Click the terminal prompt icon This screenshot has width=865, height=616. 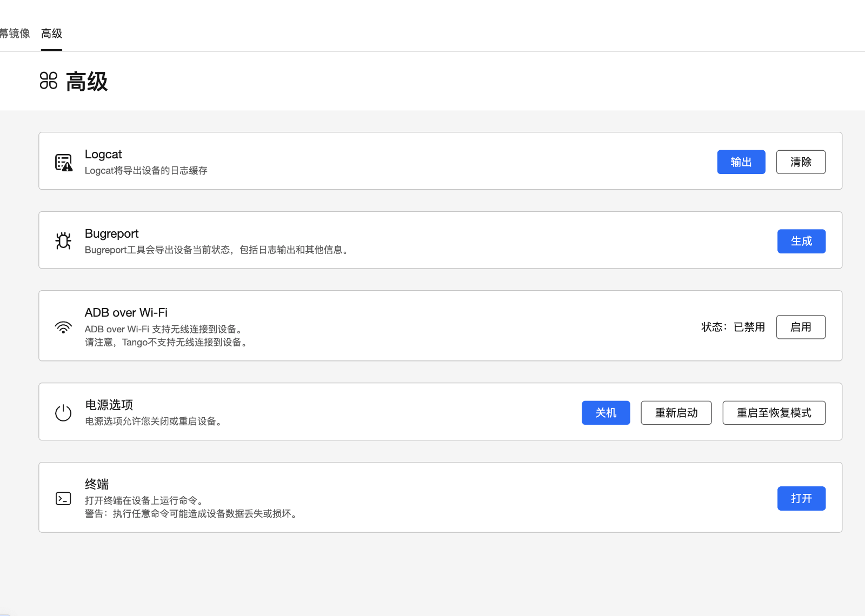pos(63,498)
